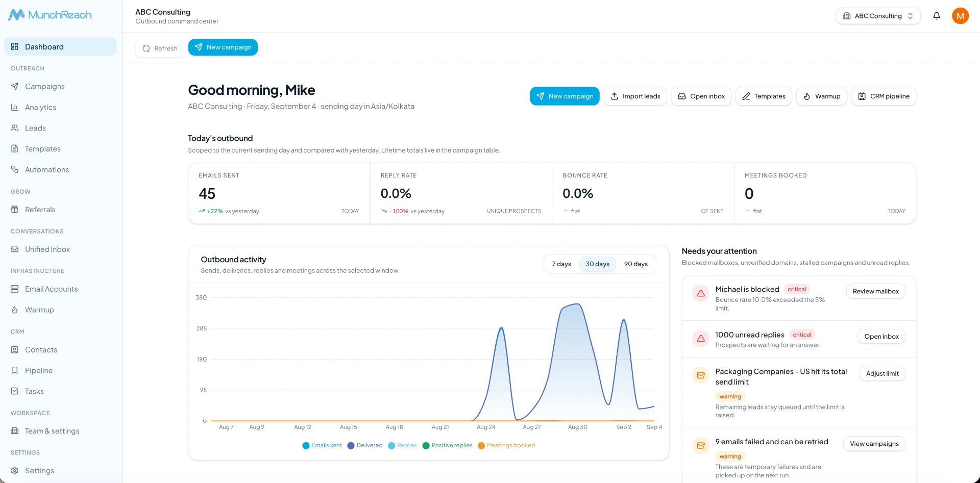This screenshot has width=980, height=483.
Task: Click the Open inbox quick action near Templates
Action: pos(701,96)
